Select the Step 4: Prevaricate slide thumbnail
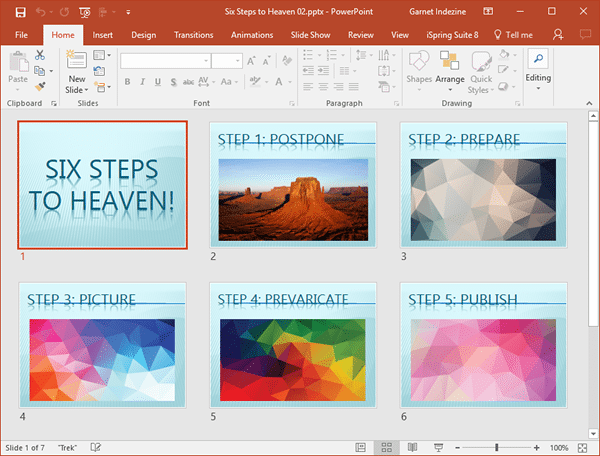The image size is (600, 456). coord(293,345)
